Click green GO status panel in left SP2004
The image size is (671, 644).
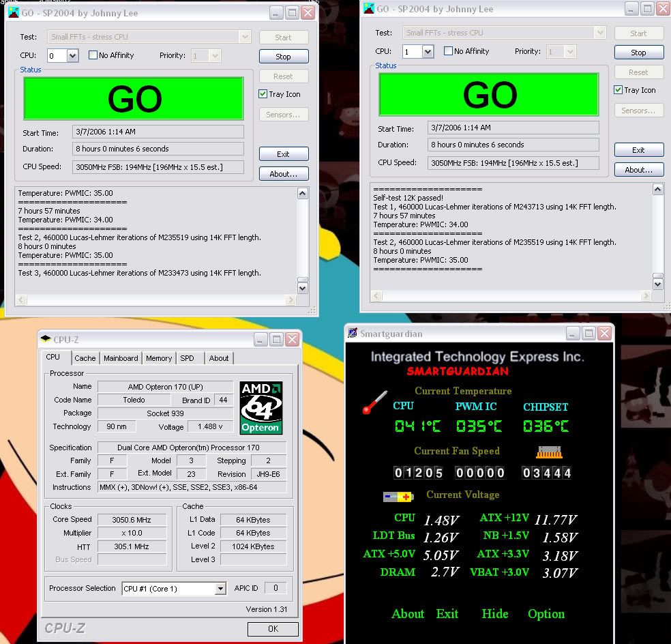[x=134, y=98]
